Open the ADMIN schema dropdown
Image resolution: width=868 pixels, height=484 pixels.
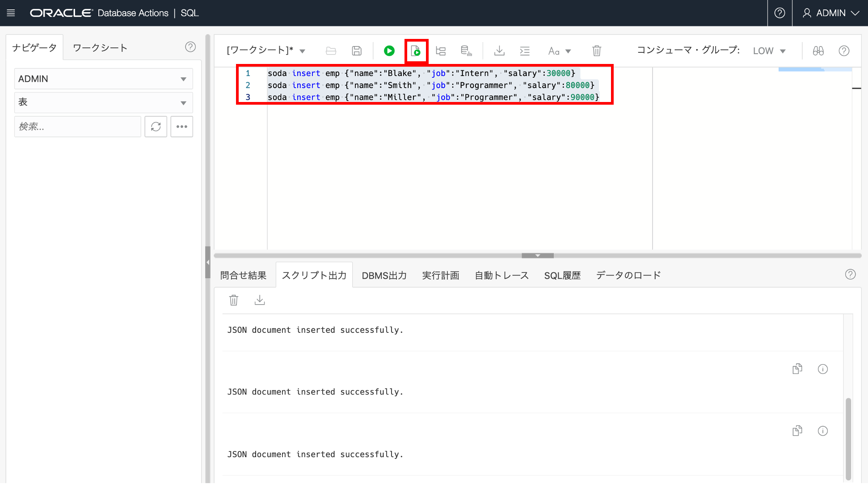pyautogui.click(x=103, y=79)
